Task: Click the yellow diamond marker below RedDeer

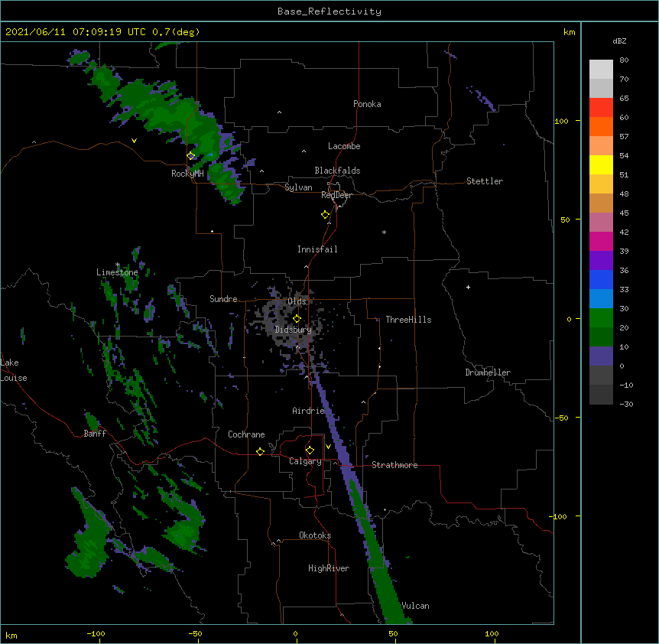Action: (x=325, y=214)
